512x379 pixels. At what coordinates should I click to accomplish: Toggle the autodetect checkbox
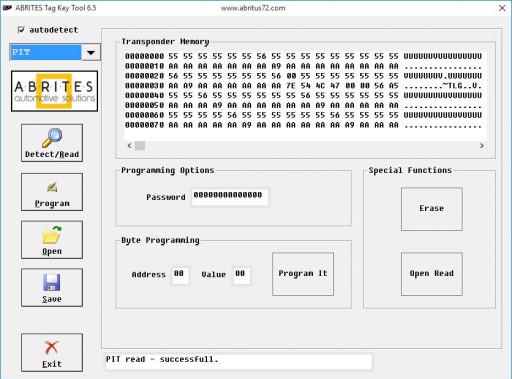[x=21, y=30]
